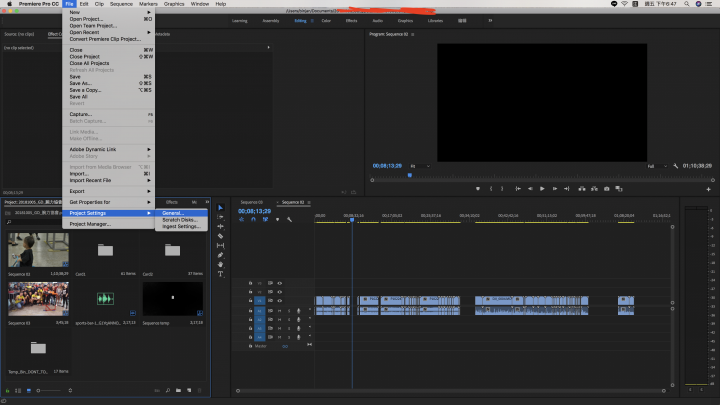Toggle Snap magnet in timeline
Screen dimensions: 720x405
tap(253, 219)
